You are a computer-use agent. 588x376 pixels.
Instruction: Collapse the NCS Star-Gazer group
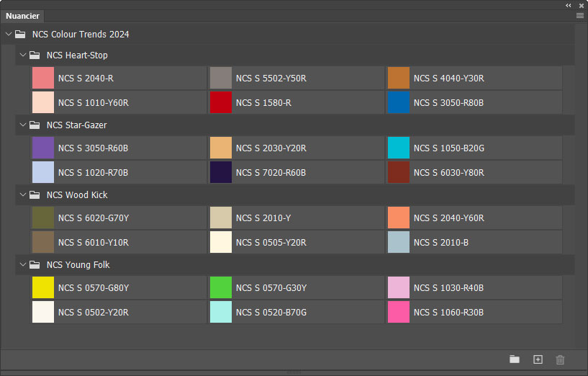click(x=23, y=125)
